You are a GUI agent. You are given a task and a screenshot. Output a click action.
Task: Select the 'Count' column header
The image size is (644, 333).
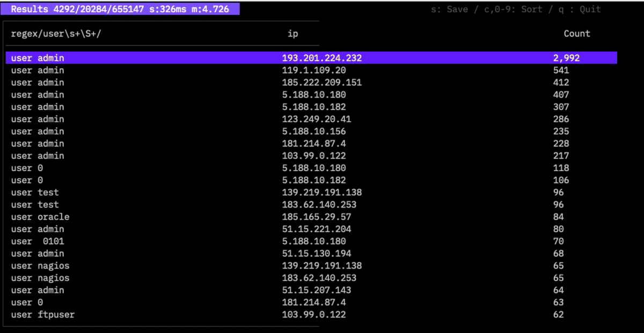(x=577, y=34)
